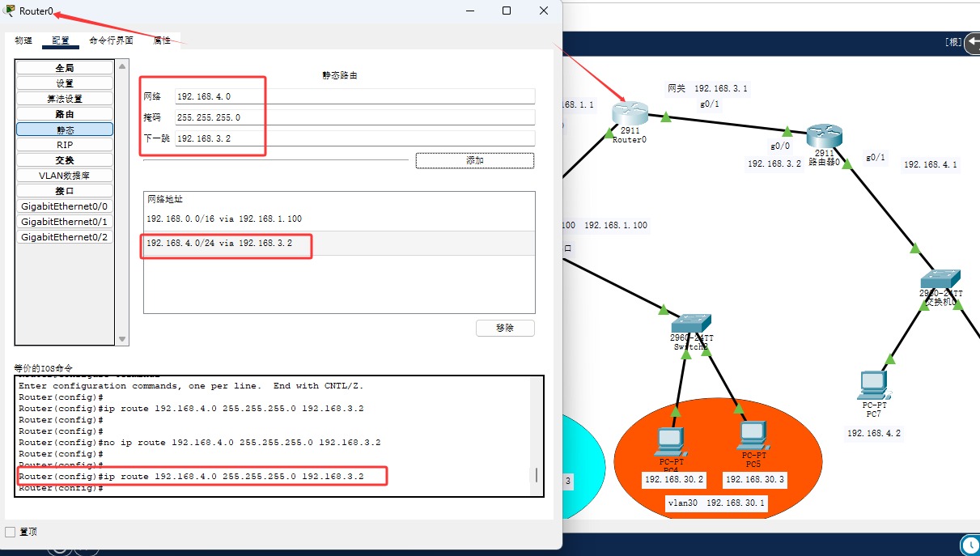Open the 命令行界面 tab
This screenshot has height=556, width=980.
111,40
